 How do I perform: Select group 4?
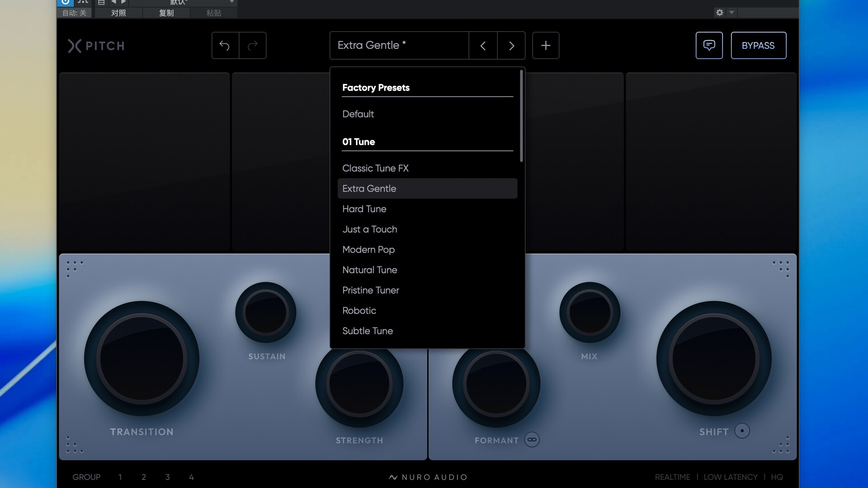pos(192,477)
